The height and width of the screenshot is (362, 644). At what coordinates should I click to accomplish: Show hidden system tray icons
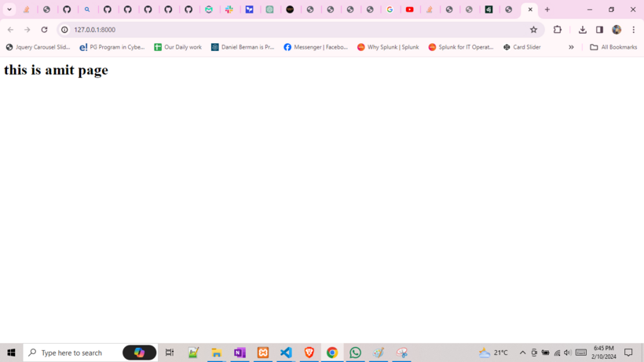(522, 353)
